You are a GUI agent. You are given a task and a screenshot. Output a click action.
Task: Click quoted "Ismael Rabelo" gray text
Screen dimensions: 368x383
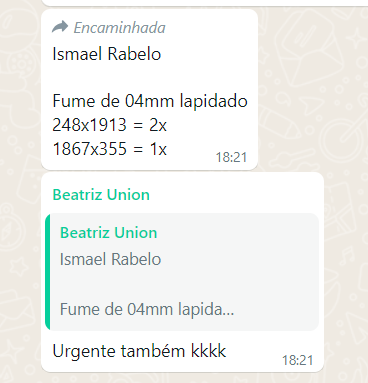point(110,259)
